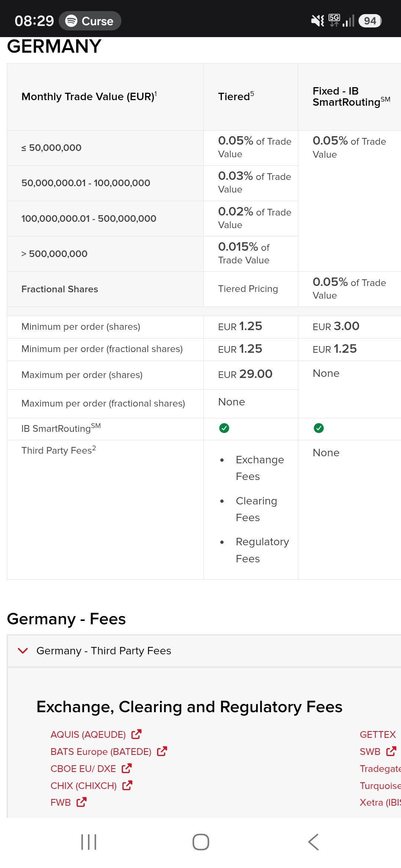Open external link icon next to FWB
Screen dimensions: 401x868
81,802
